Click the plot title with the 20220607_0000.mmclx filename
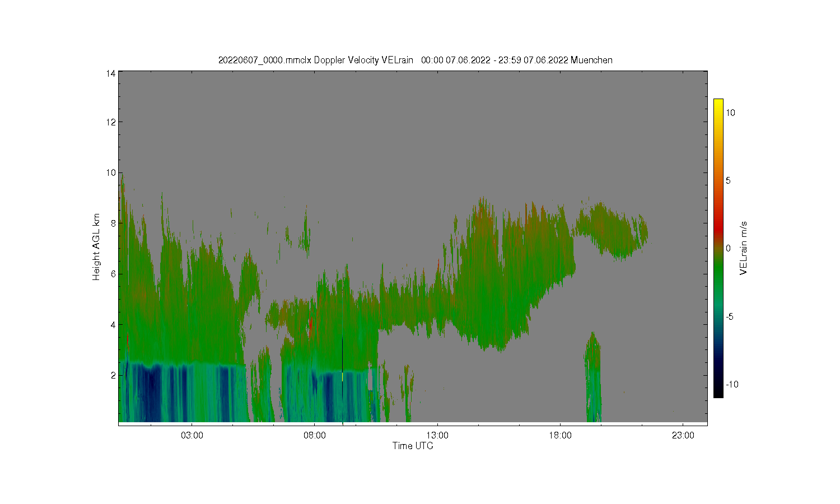840x504 pixels. point(415,60)
